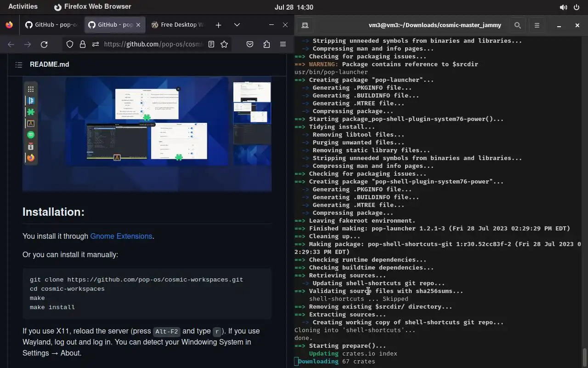
Task: Open the Firefox application hamburger menu
Action: [x=283, y=44]
